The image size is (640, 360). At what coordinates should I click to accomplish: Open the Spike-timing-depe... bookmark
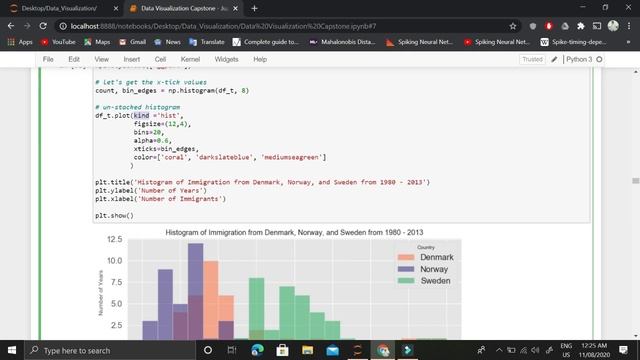click(573, 42)
